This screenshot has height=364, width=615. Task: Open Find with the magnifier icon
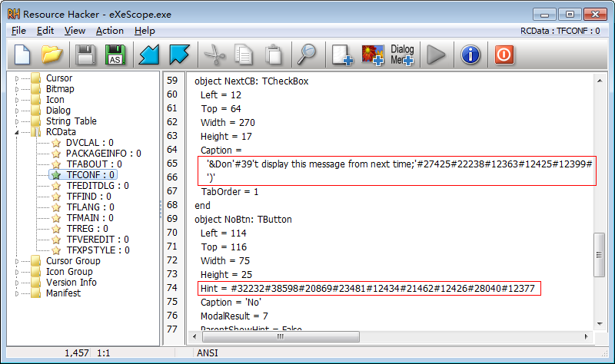coord(307,55)
